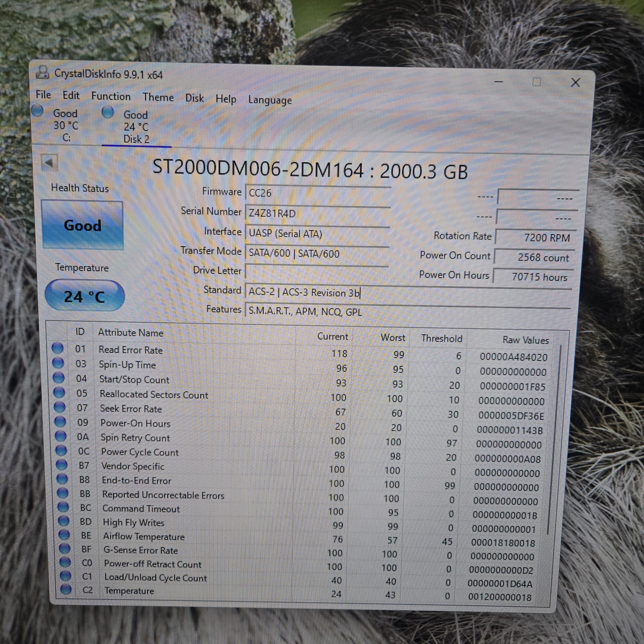
Task: Click the status circle for Power-off Retract Count
Action: 65,562
